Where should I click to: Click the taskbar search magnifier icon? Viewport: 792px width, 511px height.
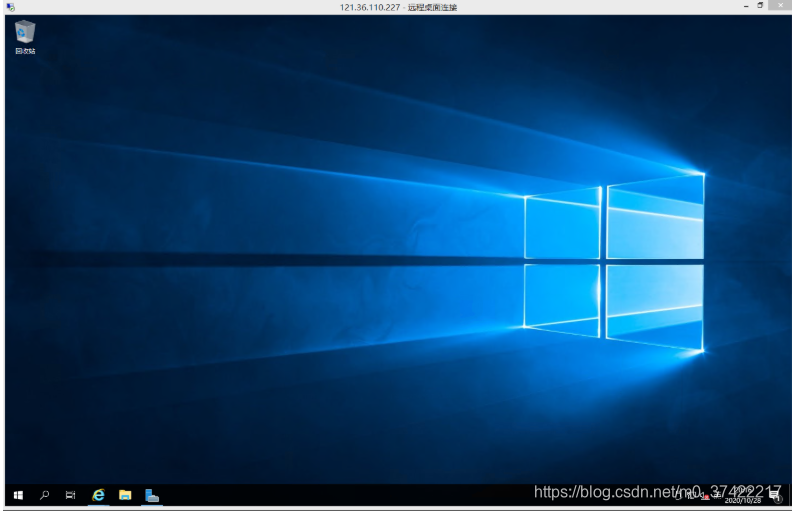pos(44,495)
